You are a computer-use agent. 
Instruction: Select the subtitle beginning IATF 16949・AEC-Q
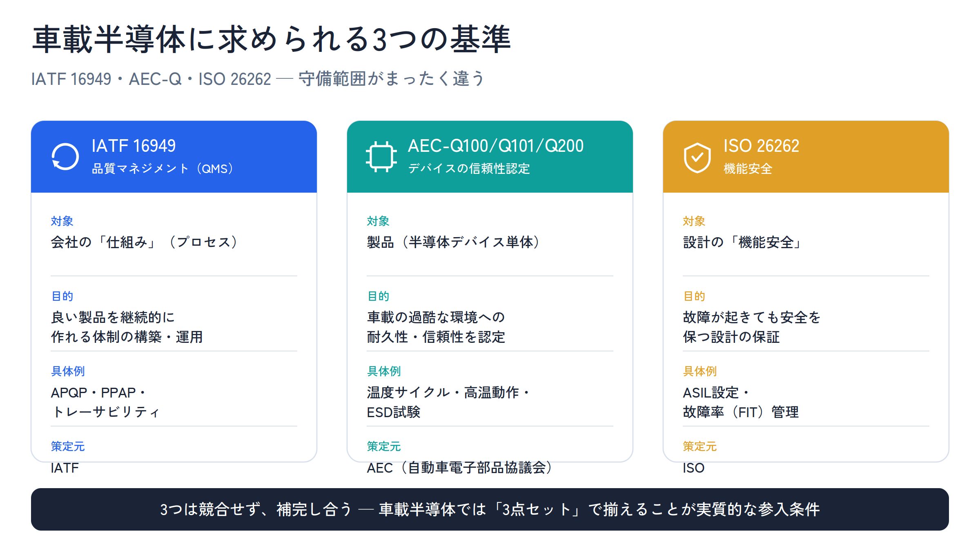[x=258, y=79]
